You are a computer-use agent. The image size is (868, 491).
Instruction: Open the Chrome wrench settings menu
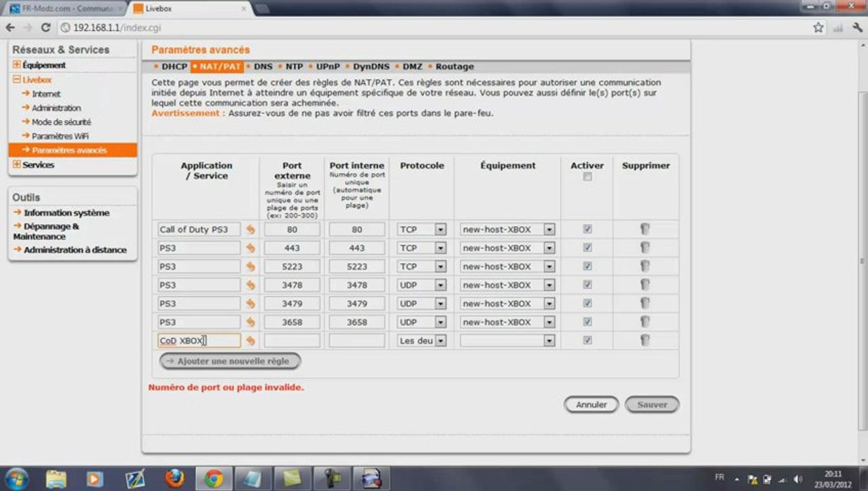coord(856,28)
